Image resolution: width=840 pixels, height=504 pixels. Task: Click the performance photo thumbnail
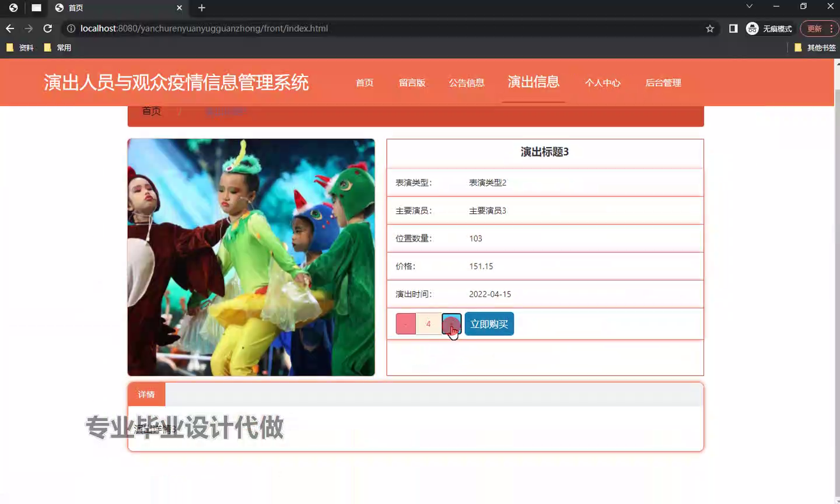[251, 257]
